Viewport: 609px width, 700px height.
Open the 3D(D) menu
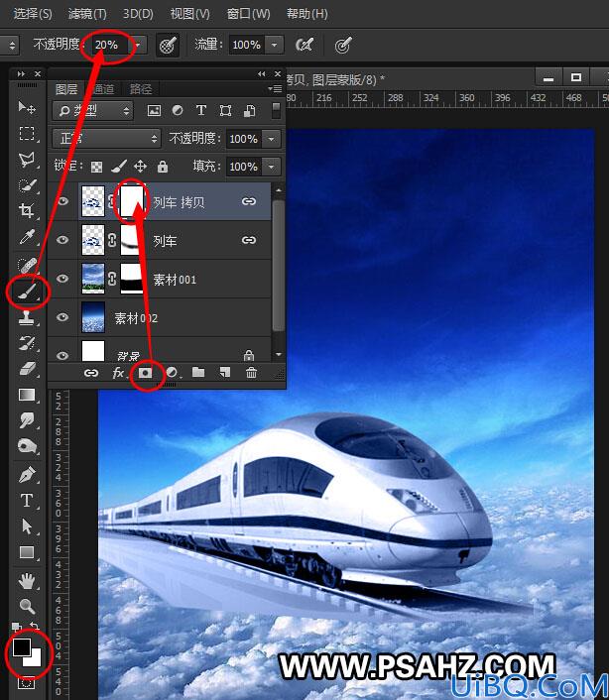138,14
